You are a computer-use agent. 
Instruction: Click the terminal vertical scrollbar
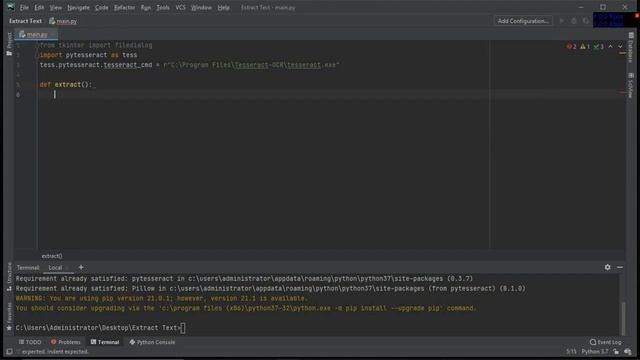click(x=623, y=318)
